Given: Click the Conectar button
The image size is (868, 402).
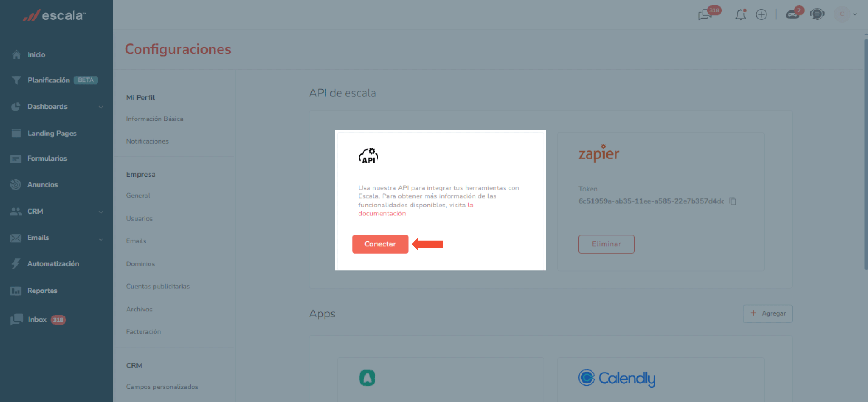Looking at the screenshot, I should pyautogui.click(x=380, y=244).
